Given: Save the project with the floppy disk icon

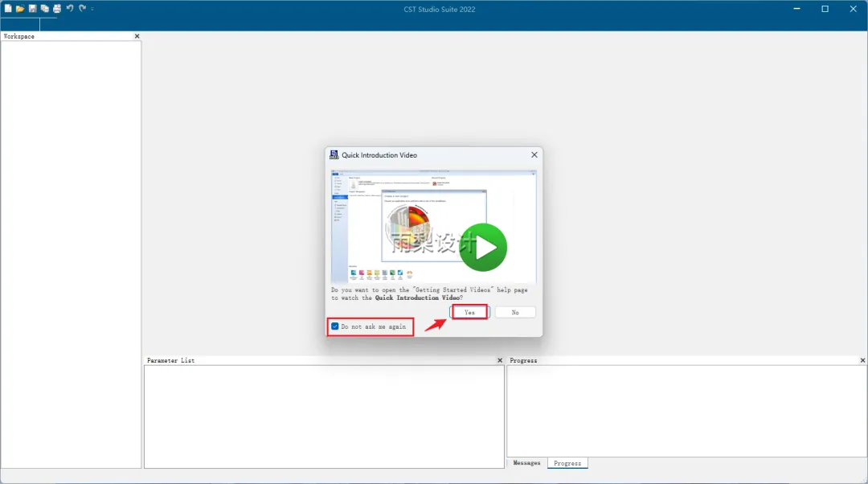Looking at the screenshot, I should tap(32, 8).
